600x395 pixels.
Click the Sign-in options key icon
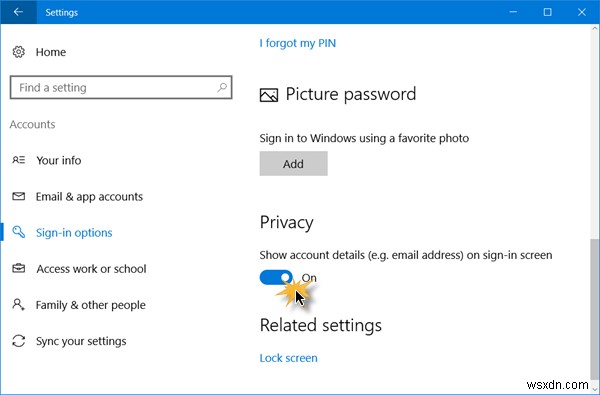[x=18, y=232]
